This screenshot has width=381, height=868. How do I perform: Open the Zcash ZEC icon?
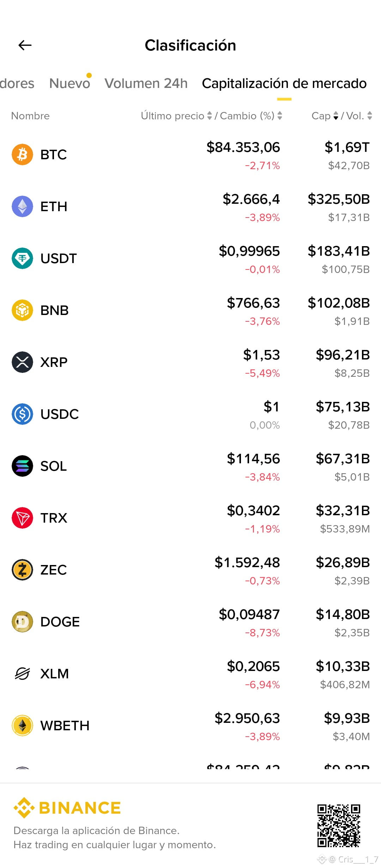22,570
